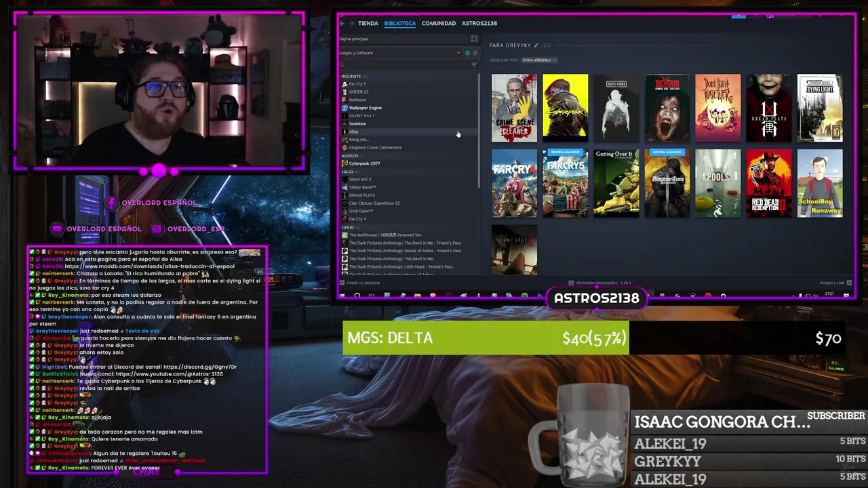The width and height of the screenshot is (868, 488).
Task: Open modDB Alisa link in chat
Action: [149, 266]
